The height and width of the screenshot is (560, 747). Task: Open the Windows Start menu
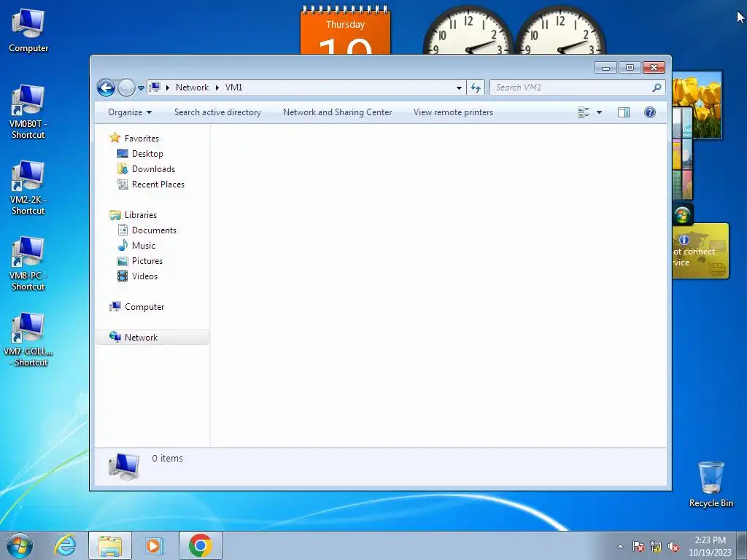tap(20, 545)
